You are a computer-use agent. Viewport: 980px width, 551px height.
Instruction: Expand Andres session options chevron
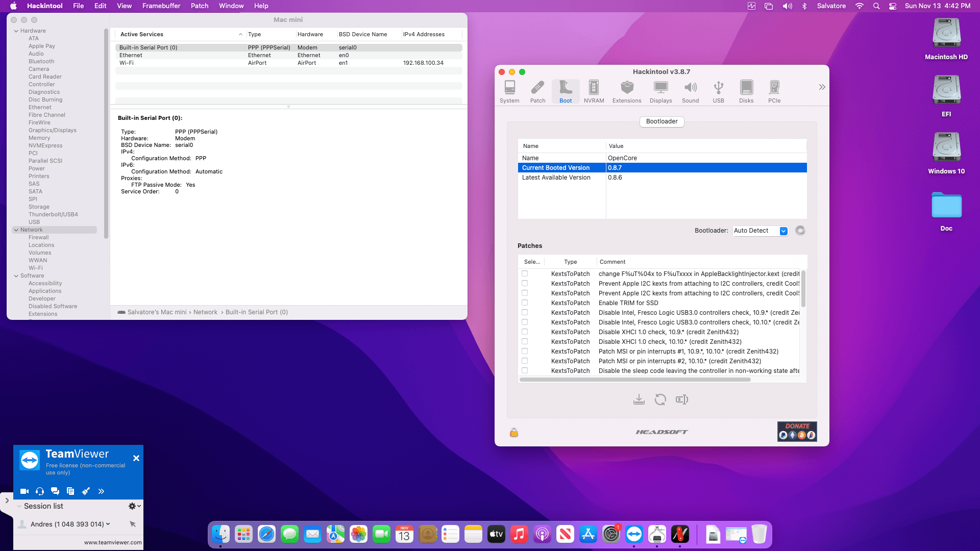pyautogui.click(x=108, y=524)
